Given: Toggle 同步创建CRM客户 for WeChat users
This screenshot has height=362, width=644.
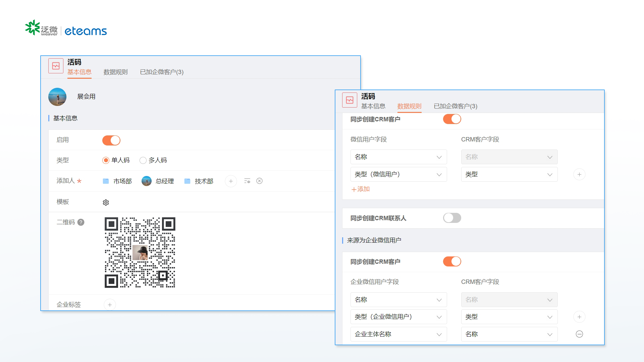Looking at the screenshot, I should 452,119.
